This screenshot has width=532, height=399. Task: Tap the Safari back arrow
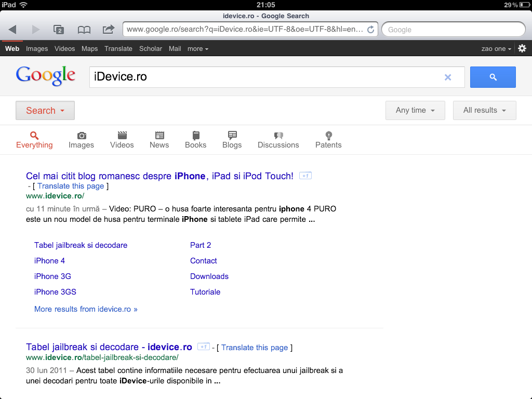12,30
